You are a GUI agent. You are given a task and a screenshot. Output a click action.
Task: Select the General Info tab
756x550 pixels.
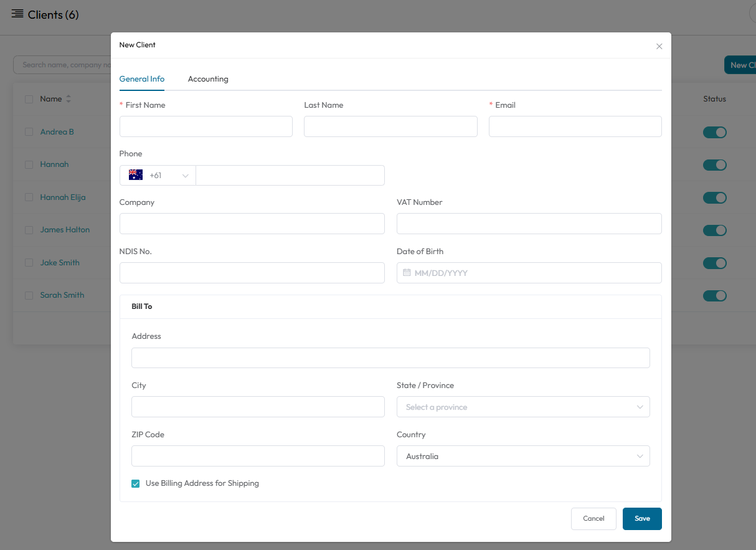tap(142, 79)
